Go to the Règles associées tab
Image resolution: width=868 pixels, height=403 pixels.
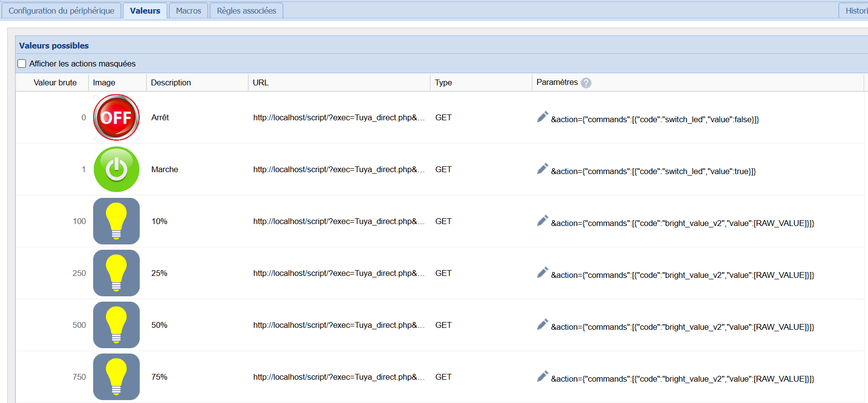[x=246, y=11]
